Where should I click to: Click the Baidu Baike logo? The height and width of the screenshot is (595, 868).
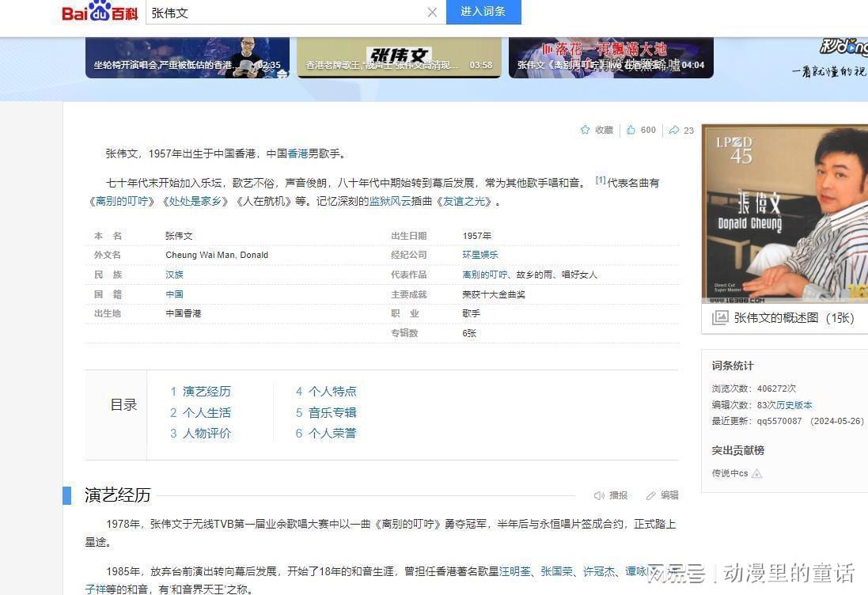tap(100, 12)
